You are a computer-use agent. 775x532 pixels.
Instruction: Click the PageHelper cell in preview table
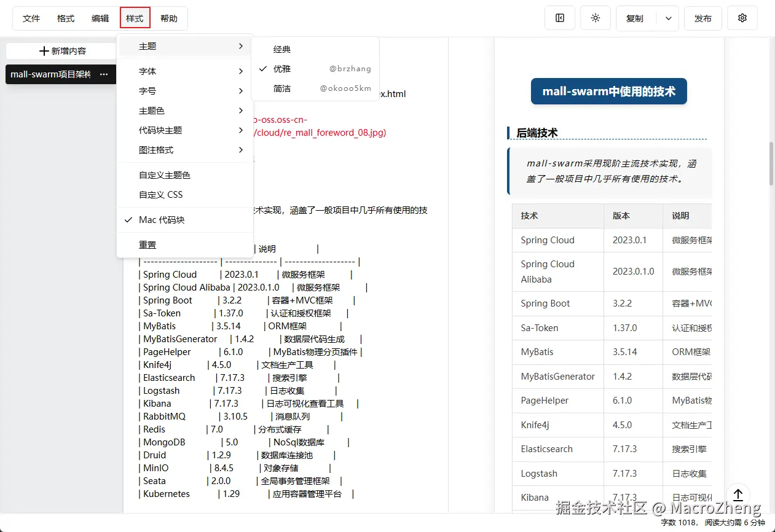[x=557, y=401]
